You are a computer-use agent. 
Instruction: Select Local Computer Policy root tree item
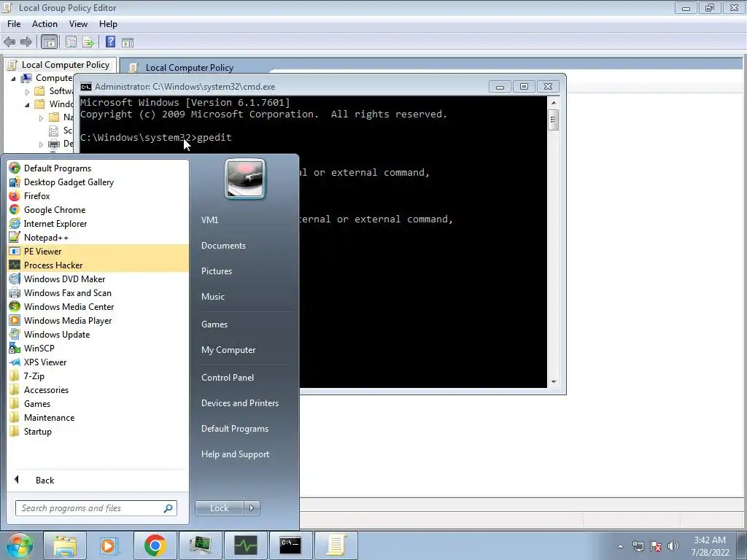coord(65,65)
